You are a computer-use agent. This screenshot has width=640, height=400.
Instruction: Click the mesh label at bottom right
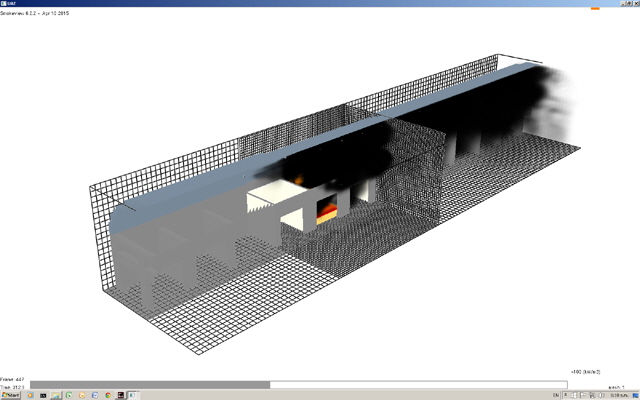pyautogui.click(x=617, y=386)
